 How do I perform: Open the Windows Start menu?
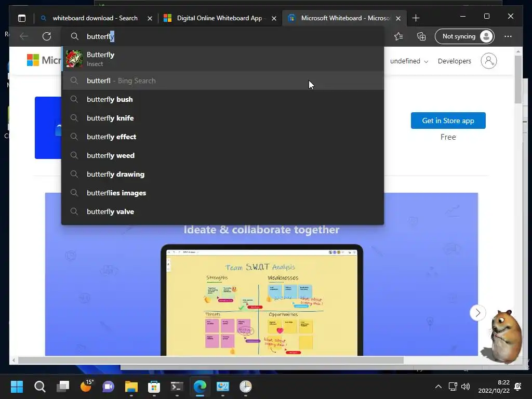17,387
